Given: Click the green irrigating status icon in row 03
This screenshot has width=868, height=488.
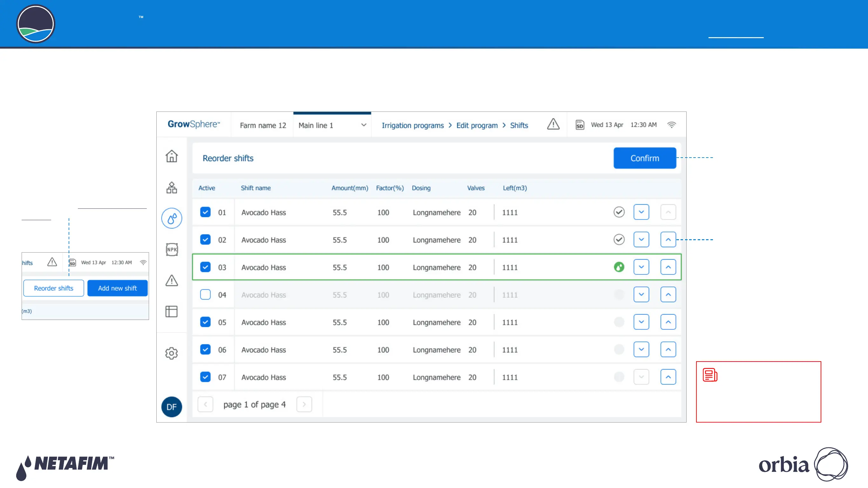Looking at the screenshot, I should [x=619, y=267].
